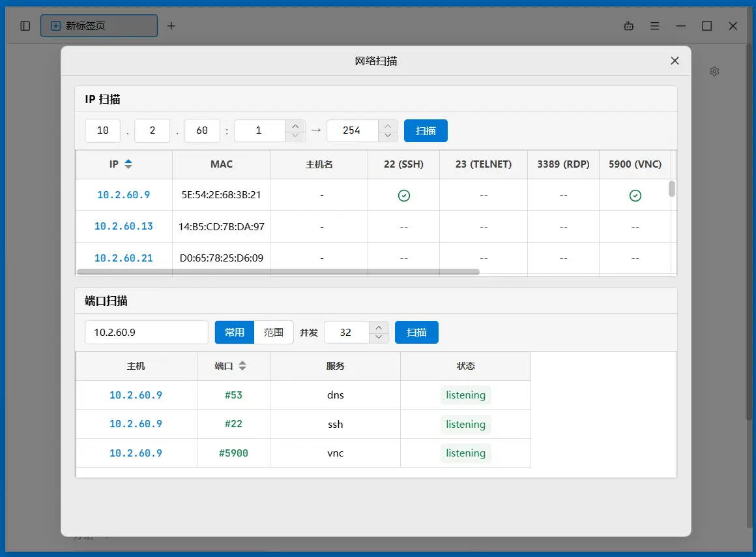Open IP link 10.2.60.13
Image resolution: width=756 pixels, height=557 pixels.
(x=123, y=226)
